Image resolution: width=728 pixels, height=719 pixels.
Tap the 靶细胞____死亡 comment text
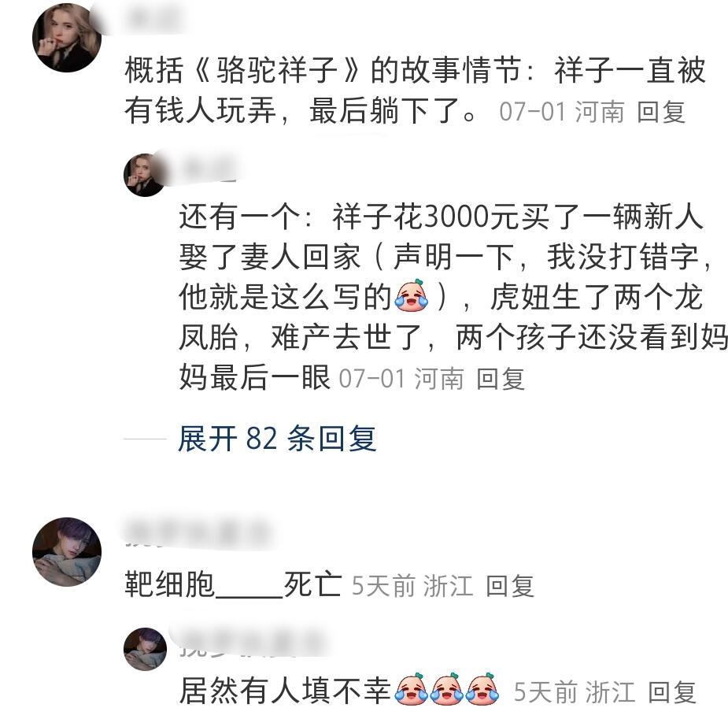pyautogui.click(x=234, y=584)
